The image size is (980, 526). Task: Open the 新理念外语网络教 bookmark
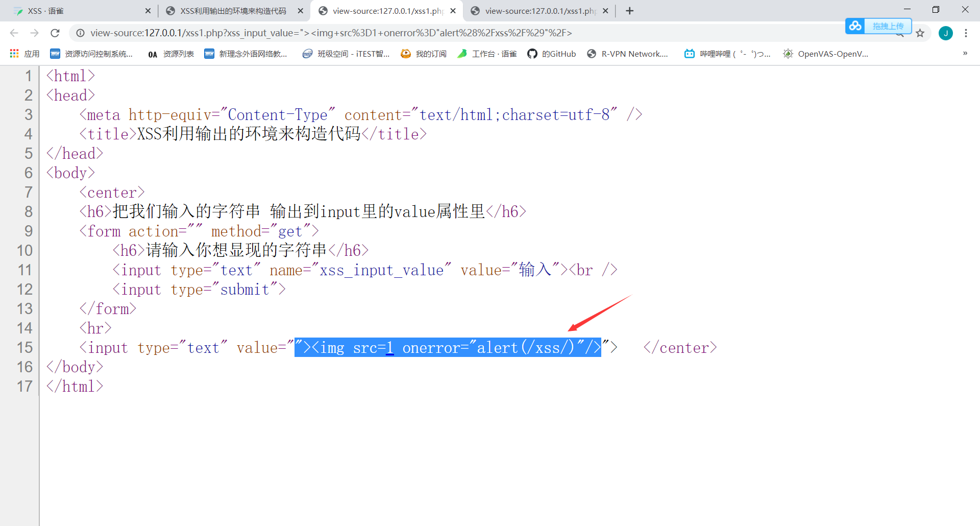tap(246, 54)
